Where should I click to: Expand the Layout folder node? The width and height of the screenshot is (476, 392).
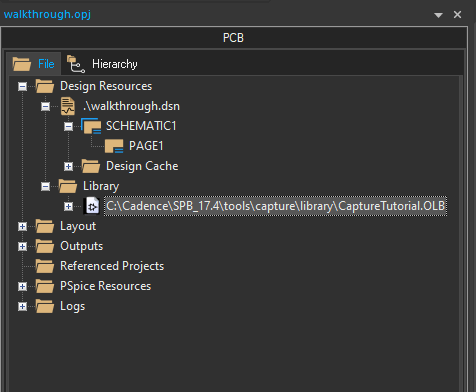click(22, 227)
